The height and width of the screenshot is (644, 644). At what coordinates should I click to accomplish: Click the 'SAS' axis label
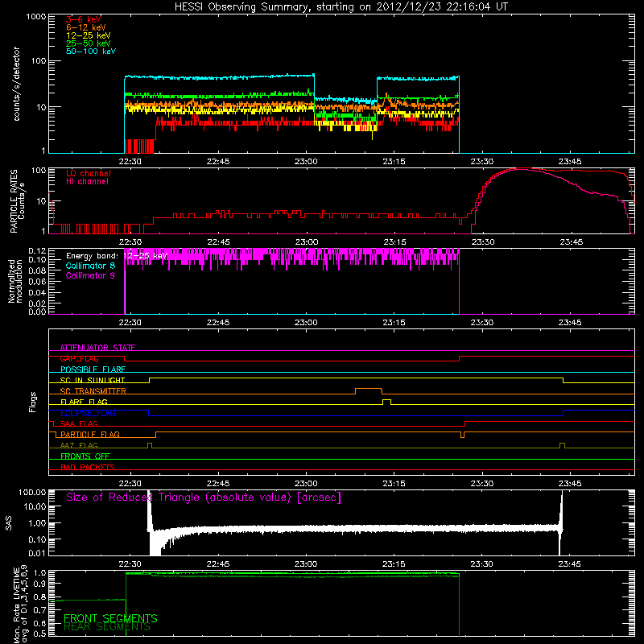tap(9, 523)
